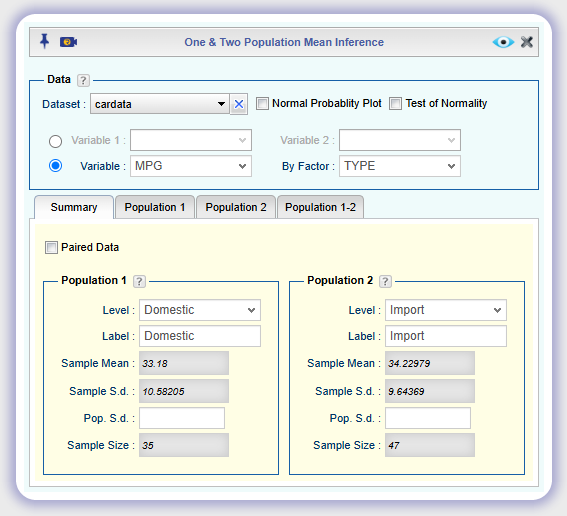Select the Variable 1 radio button
The image size is (567, 516).
point(55,141)
